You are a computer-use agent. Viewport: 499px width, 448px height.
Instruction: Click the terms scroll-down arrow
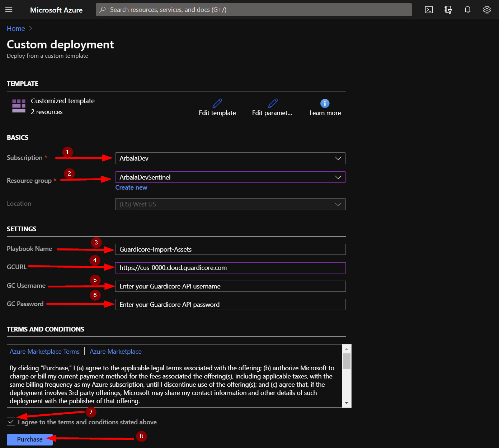[x=347, y=403]
